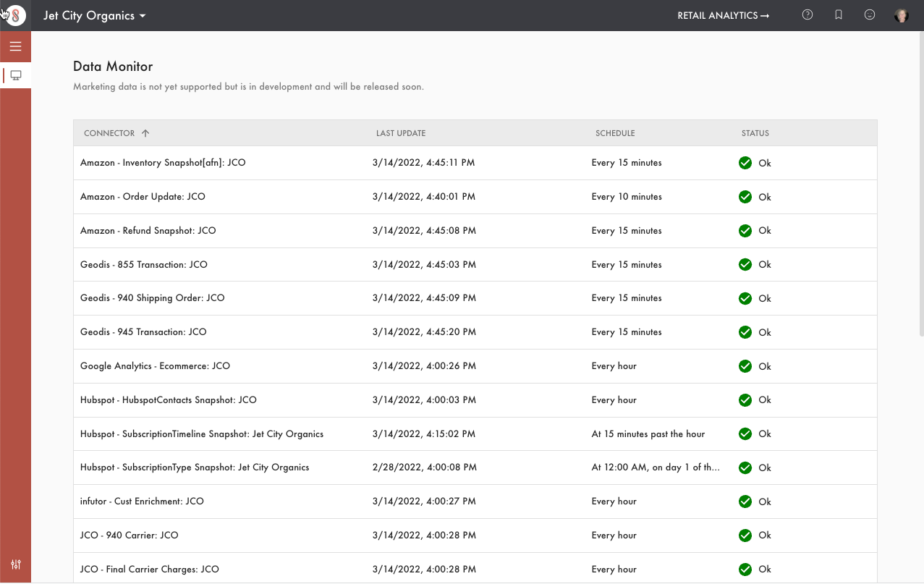Viewport: 924px width, 584px height.
Task: Click Ok status icon for JCO Final Carrier Charges
Action: (x=745, y=570)
